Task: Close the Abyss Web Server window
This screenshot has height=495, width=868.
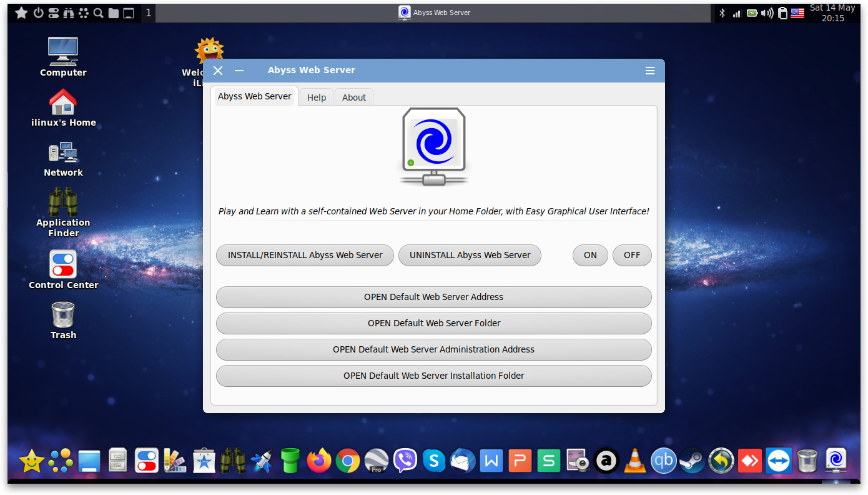Action: (218, 71)
